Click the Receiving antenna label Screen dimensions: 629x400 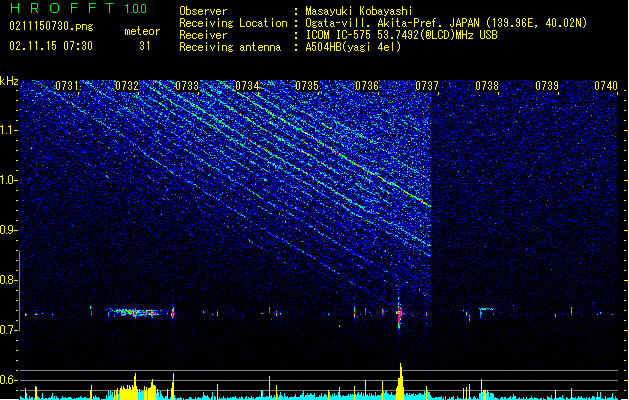(x=230, y=47)
